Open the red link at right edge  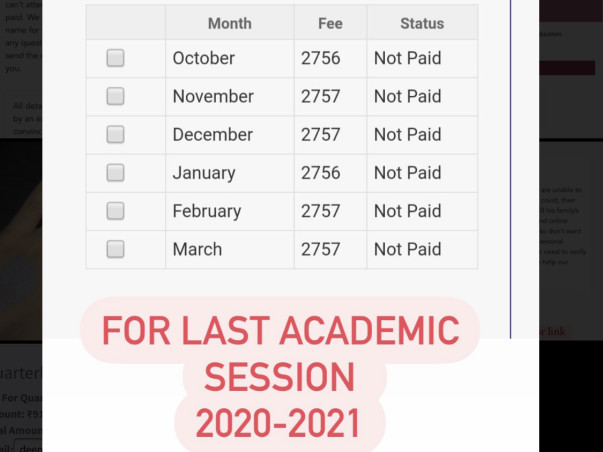click(552, 331)
